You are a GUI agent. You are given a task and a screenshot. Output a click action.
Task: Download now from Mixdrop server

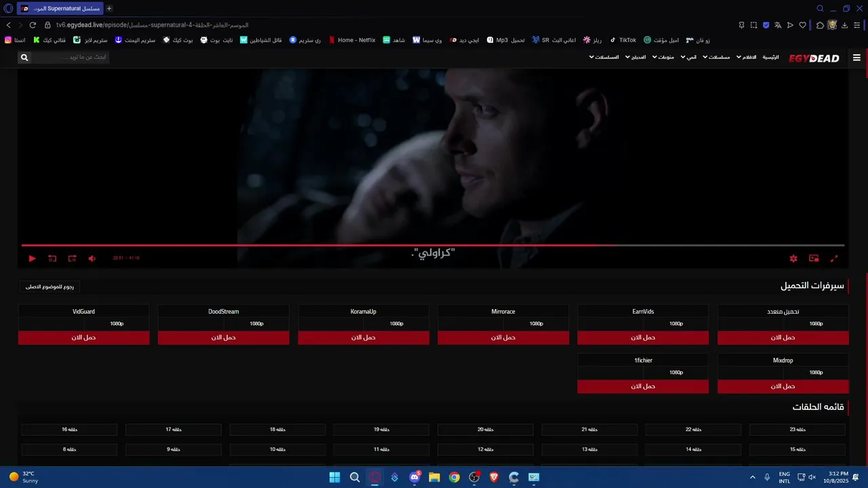coord(783,386)
